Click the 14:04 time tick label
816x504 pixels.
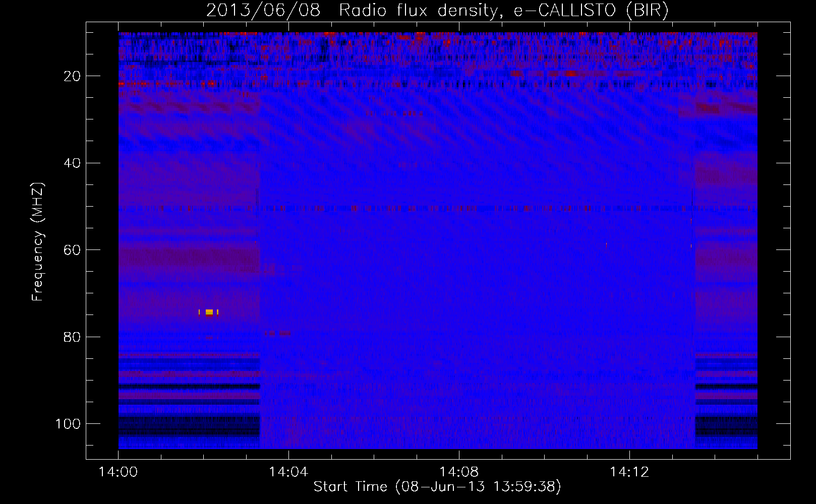(288, 472)
